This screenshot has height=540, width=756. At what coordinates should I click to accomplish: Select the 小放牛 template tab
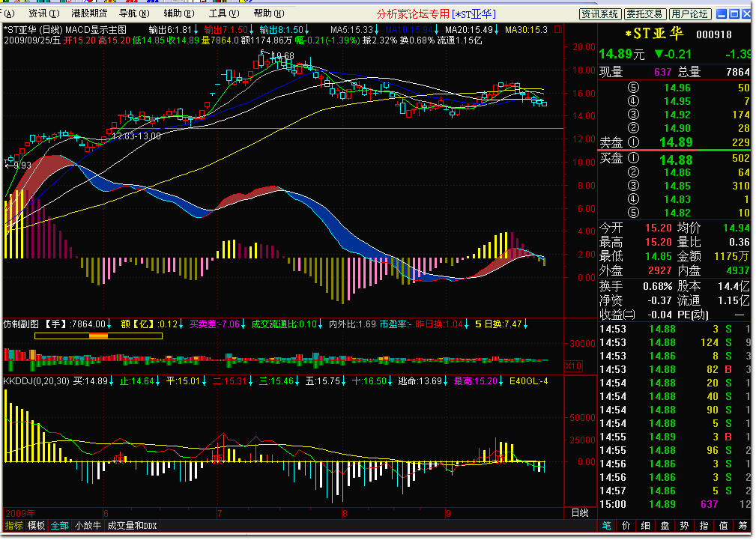[x=88, y=526]
